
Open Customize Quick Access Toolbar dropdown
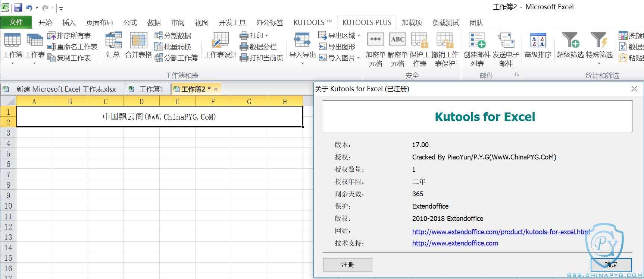click(x=61, y=8)
